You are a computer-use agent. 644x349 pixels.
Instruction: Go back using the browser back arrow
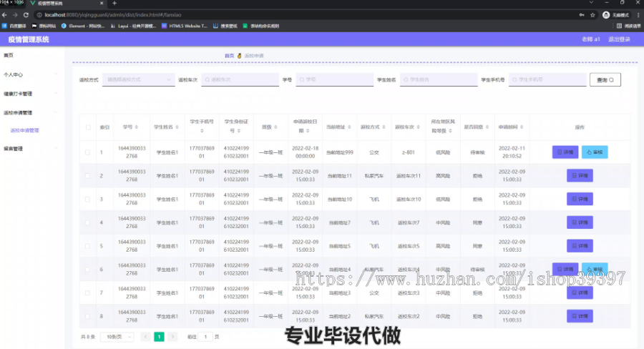[x=4, y=15]
